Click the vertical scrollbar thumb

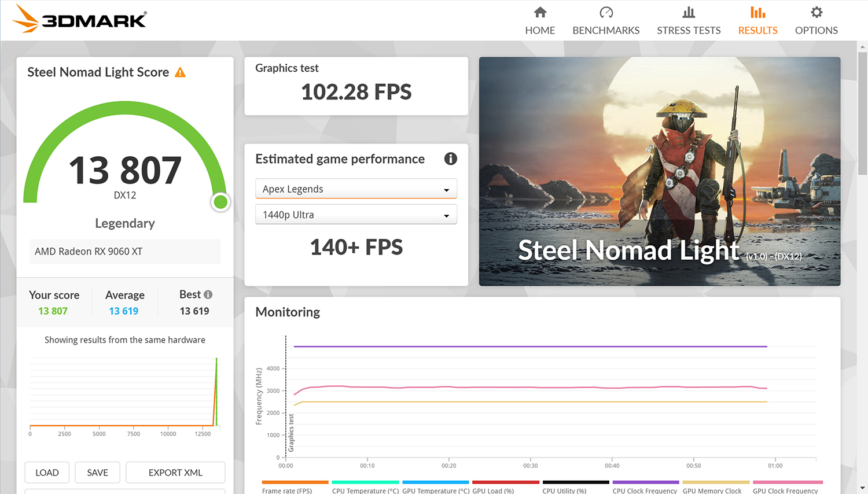tap(863, 113)
